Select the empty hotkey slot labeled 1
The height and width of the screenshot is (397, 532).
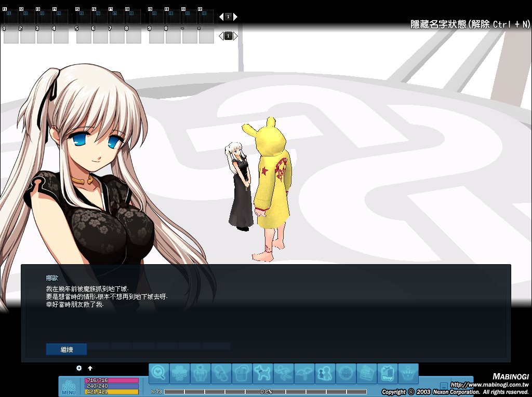click(11, 36)
